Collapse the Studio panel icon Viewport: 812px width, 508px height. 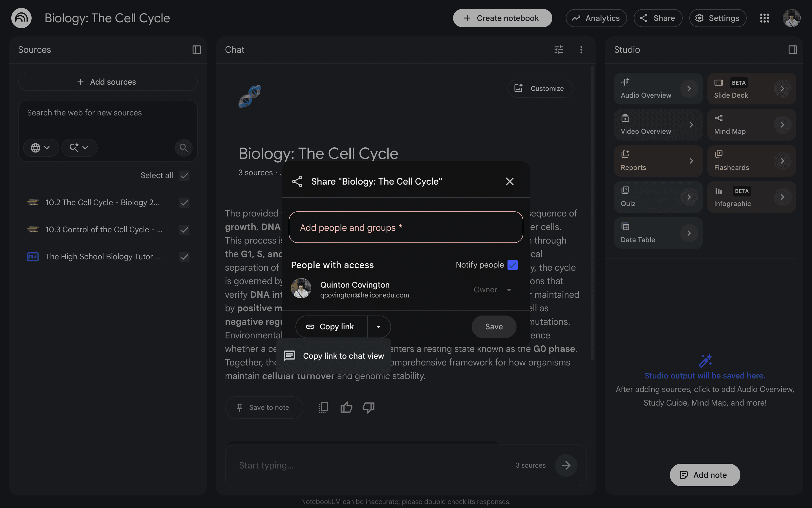click(793, 50)
